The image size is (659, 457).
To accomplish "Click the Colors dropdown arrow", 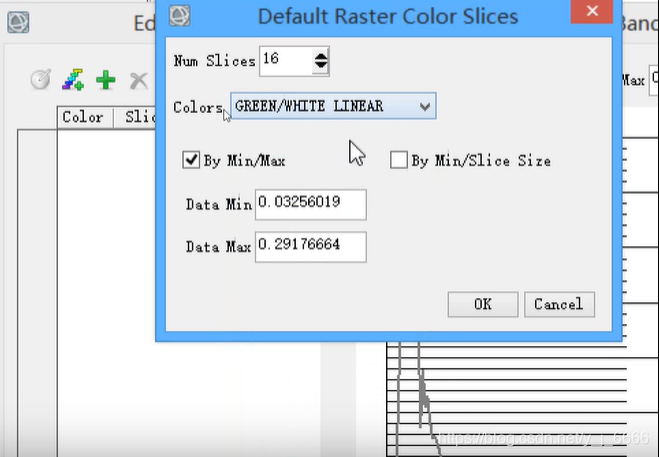I will click(425, 107).
